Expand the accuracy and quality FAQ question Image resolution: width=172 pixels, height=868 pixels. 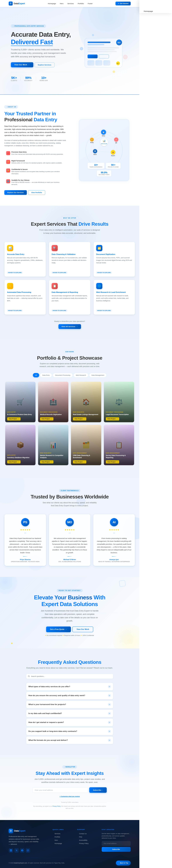[70, 695]
